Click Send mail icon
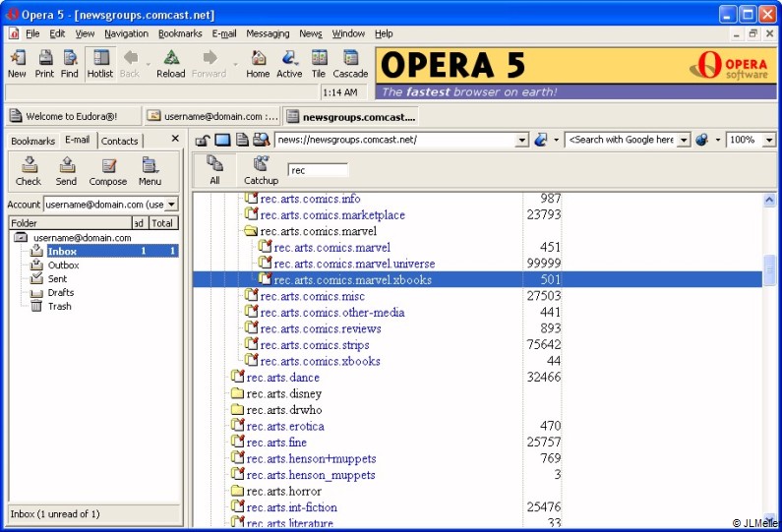The height and width of the screenshot is (532, 782). 66,171
